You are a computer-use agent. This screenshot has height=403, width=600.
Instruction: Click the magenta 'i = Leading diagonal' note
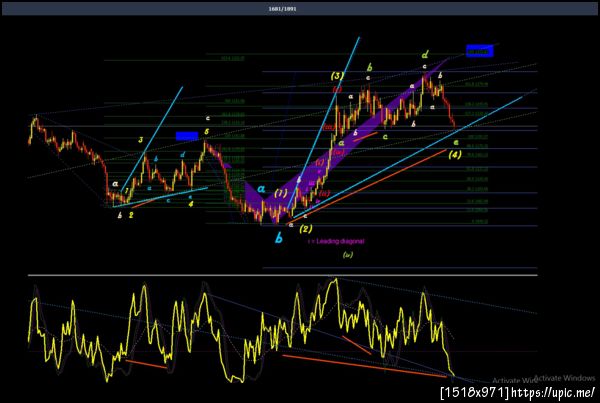click(x=336, y=241)
